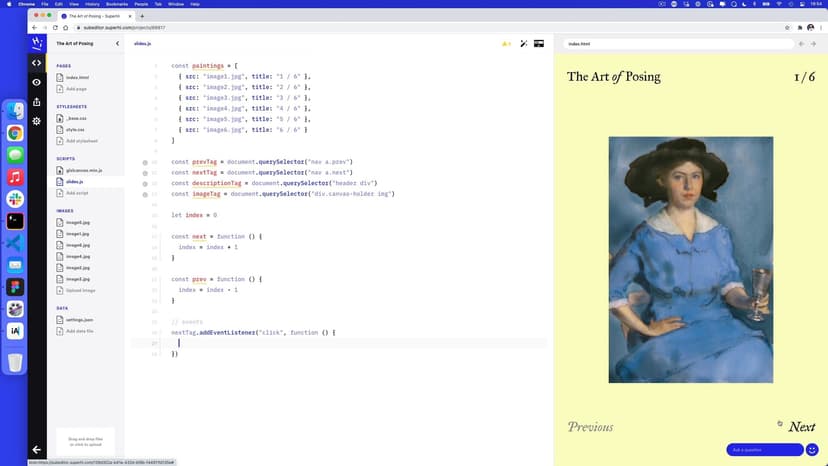
Task: Open the Bookmarks menu in menu bar
Action: click(x=116, y=4)
